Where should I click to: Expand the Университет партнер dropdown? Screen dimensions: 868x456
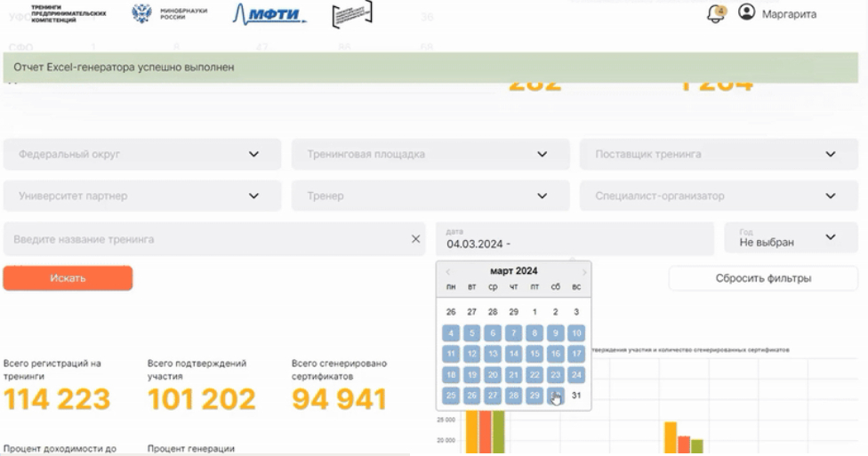(142, 196)
